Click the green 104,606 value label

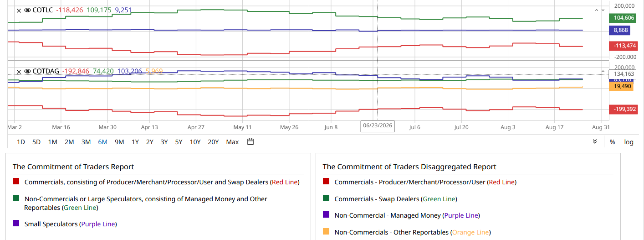[620, 18]
